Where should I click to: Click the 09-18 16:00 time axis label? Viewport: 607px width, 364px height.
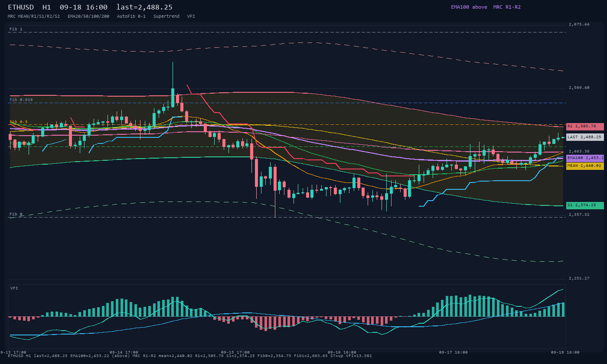click(565, 352)
